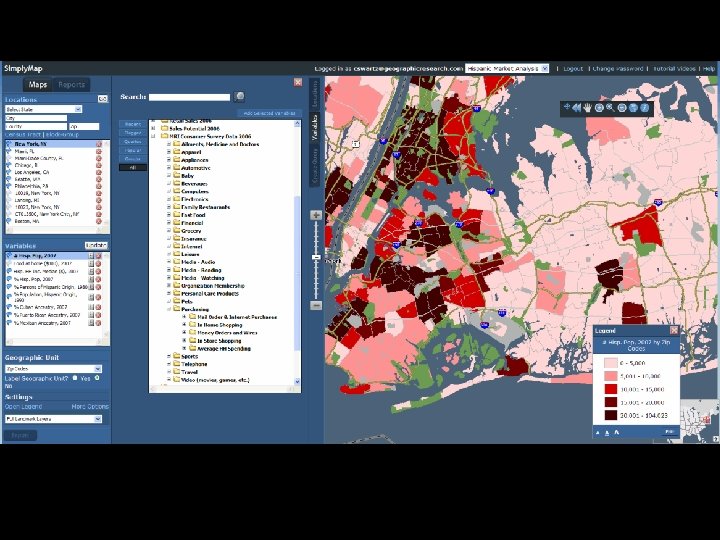Viewport: 720px width, 540px height.
Task: Close the Legend window
Action: [x=674, y=330]
